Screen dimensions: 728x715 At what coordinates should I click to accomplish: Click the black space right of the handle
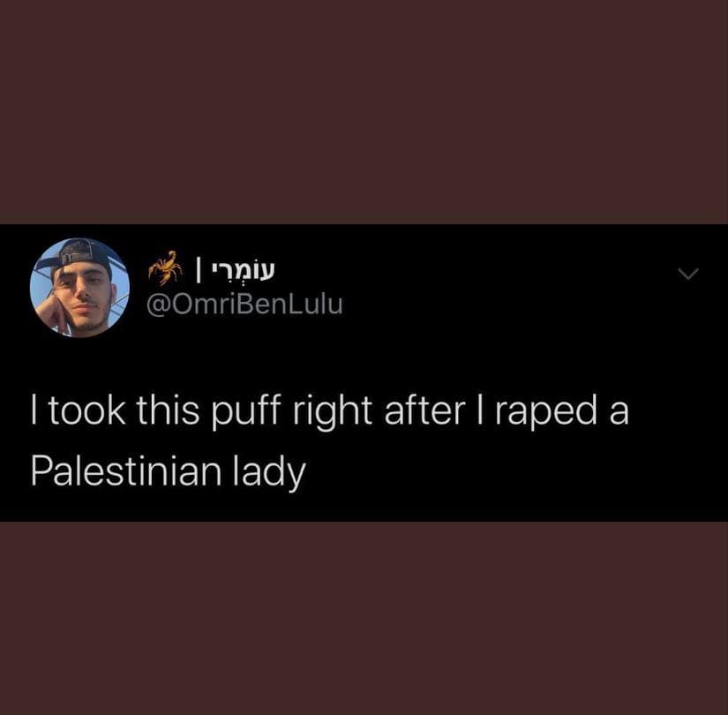point(511,305)
